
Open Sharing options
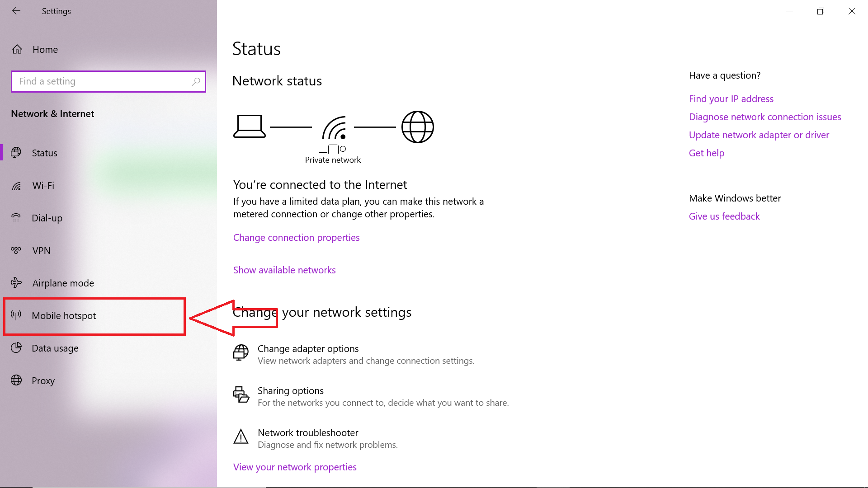point(291,391)
